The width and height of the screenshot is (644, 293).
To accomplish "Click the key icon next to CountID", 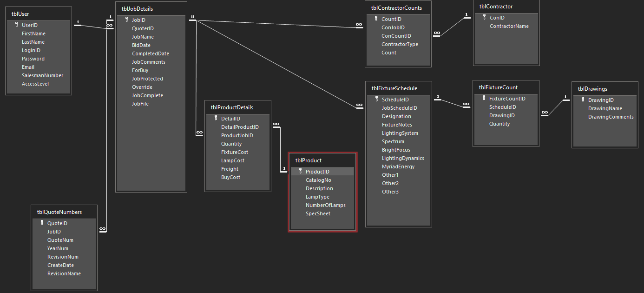I will (376, 19).
